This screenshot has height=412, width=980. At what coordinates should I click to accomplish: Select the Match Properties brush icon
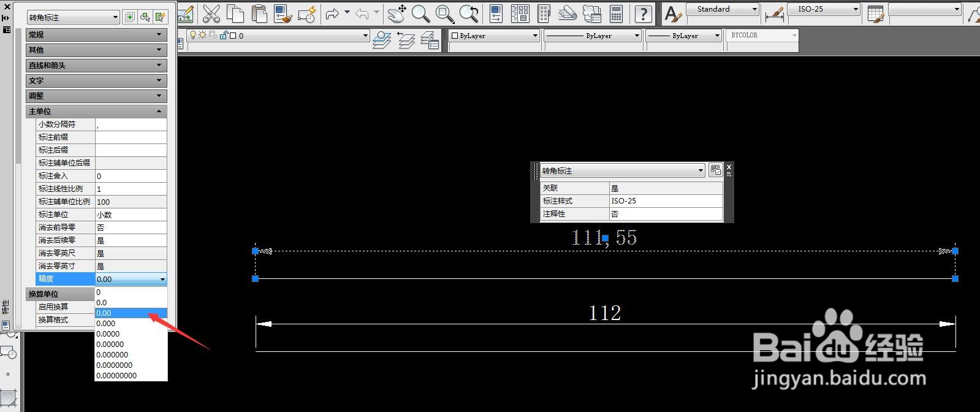(x=283, y=13)
